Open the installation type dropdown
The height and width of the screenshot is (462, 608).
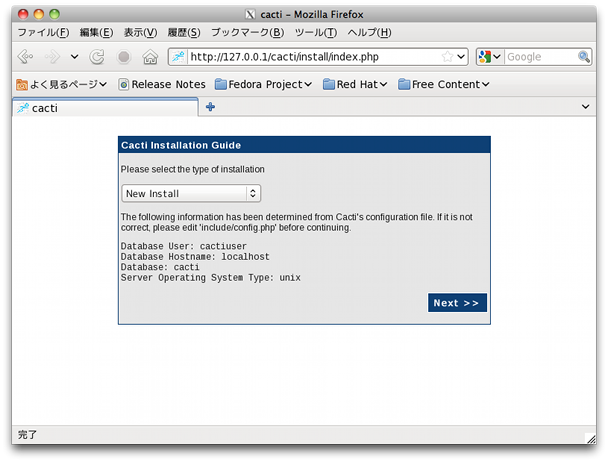click(191, 193)
